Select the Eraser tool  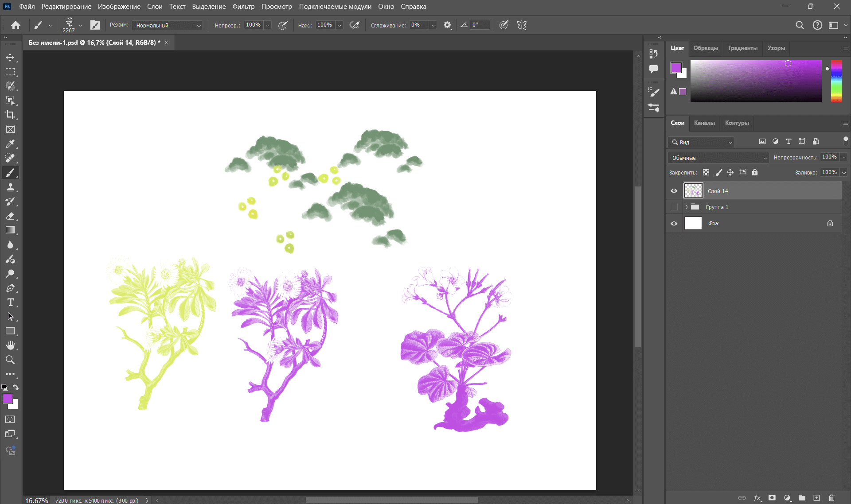[x=10, y=216]
